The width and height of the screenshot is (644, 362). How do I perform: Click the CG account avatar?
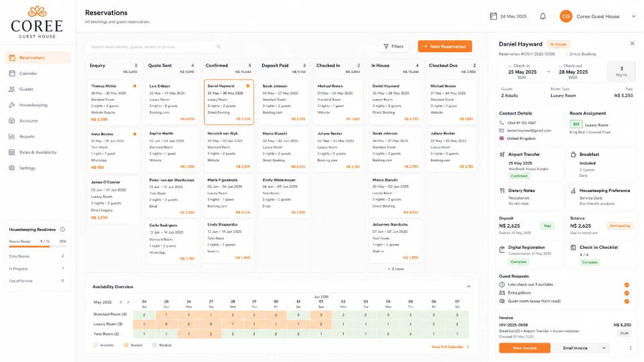click(566, 17)
